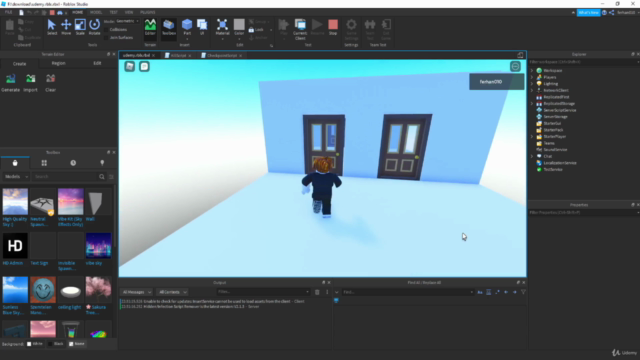Click the Toolbox search field
The width and height of the screenshot is (640, 360).
[x=65, y=177]
